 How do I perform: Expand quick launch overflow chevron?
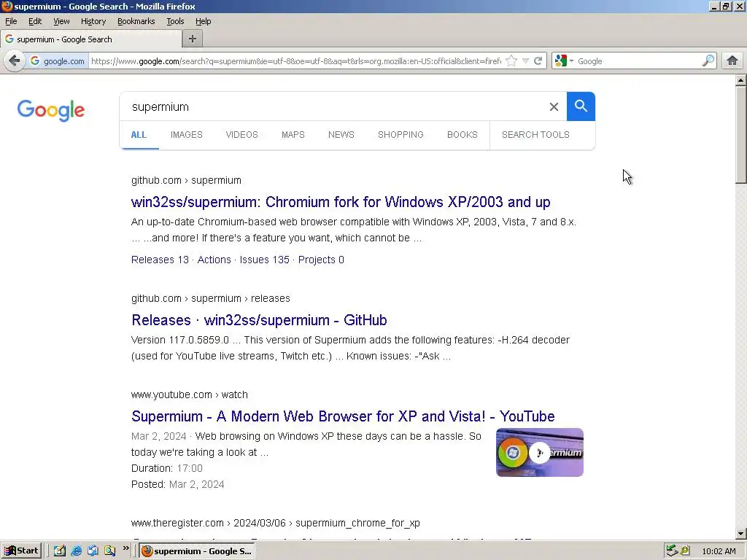tap(125, 548)
